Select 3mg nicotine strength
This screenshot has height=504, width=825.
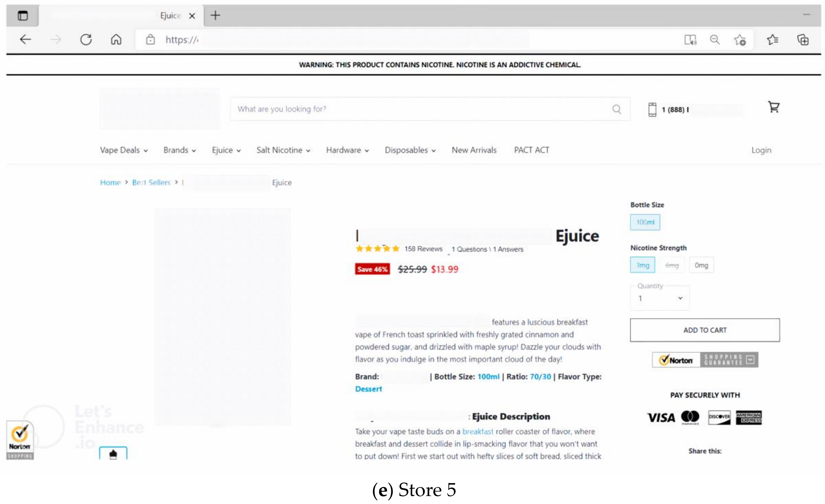coord(642,265)
